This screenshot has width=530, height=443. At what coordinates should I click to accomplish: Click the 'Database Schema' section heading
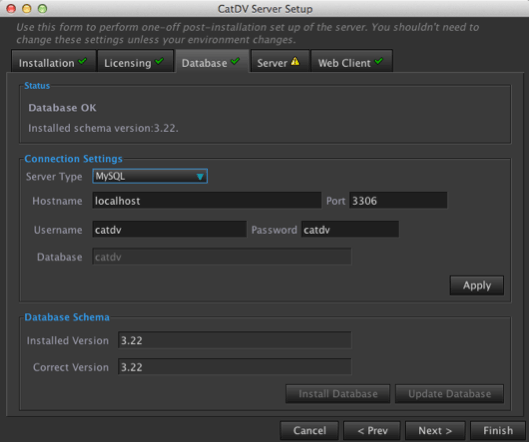pos(67,317)
